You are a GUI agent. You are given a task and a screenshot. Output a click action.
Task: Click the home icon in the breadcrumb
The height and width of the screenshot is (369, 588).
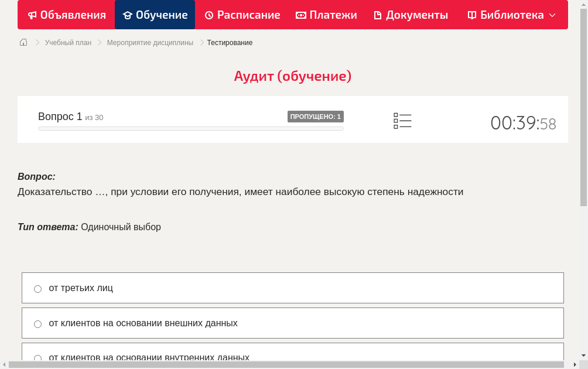point(23,42)
